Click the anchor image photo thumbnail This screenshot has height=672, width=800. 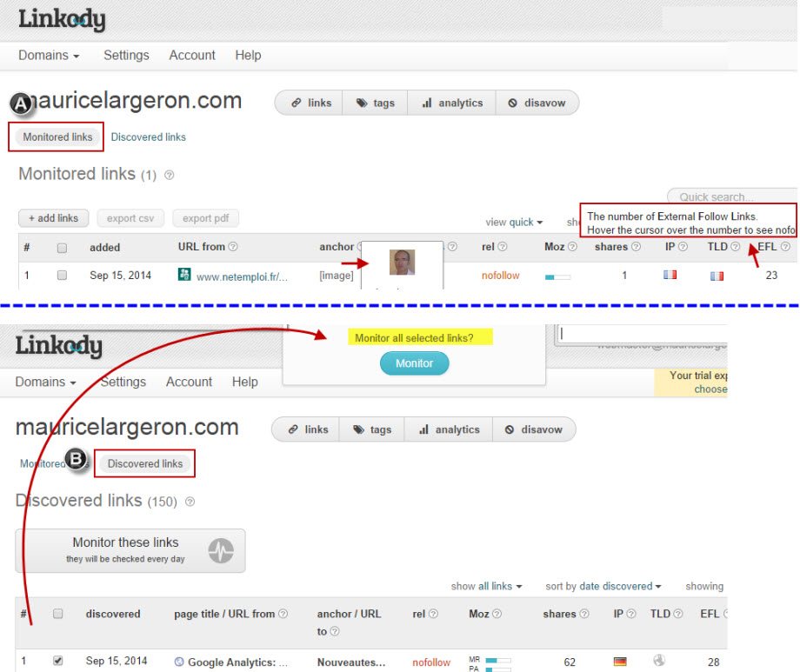(402, 263)
